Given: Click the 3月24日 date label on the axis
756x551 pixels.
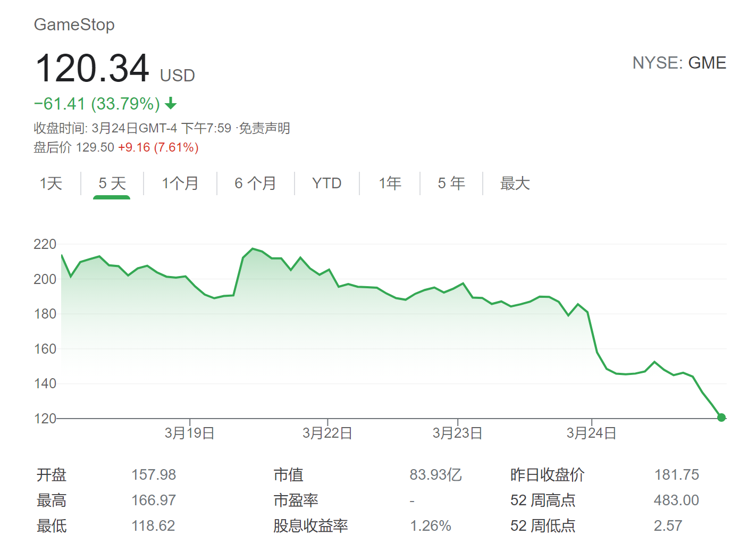Looking at the screenshot, I should (x=591, y=433).
